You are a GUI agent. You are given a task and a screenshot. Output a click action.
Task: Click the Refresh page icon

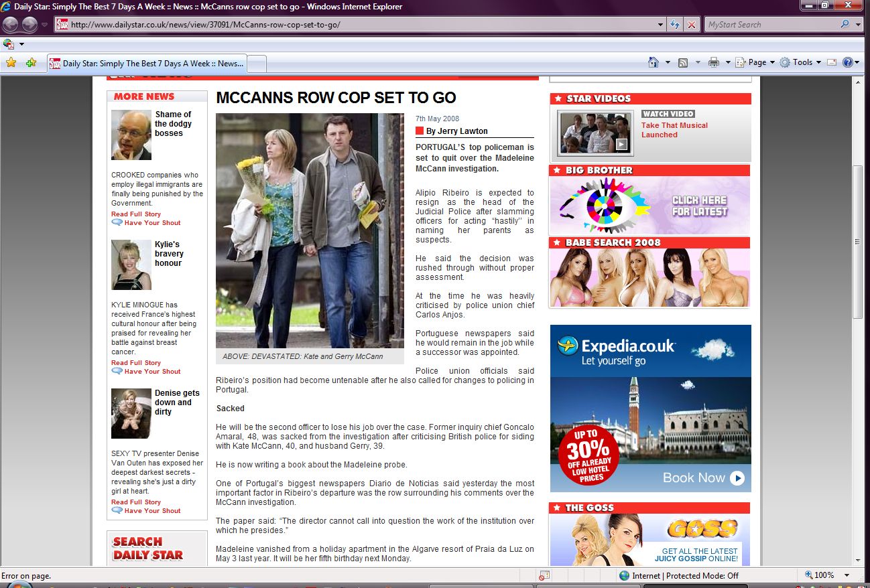pyautogui.click(x=676, y=25)
